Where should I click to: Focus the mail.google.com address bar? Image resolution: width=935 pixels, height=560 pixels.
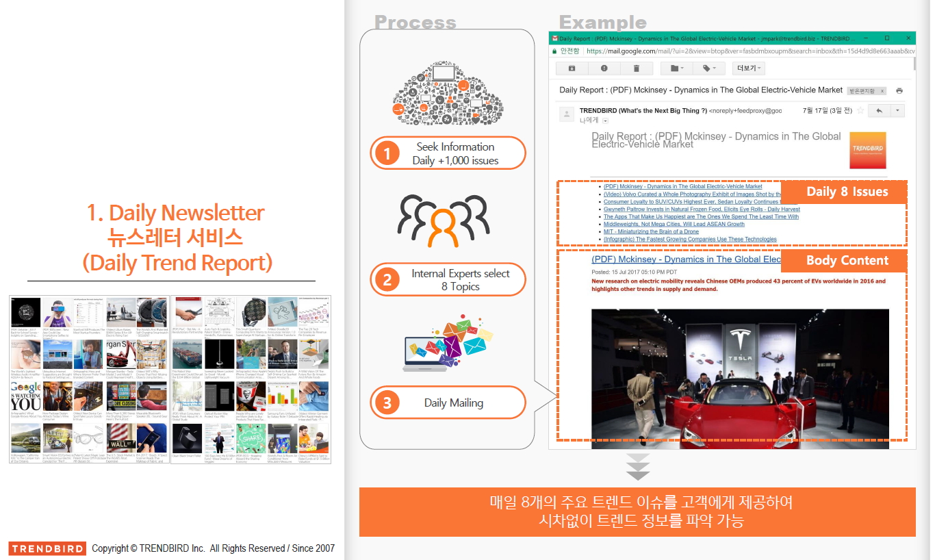point(750,51)
